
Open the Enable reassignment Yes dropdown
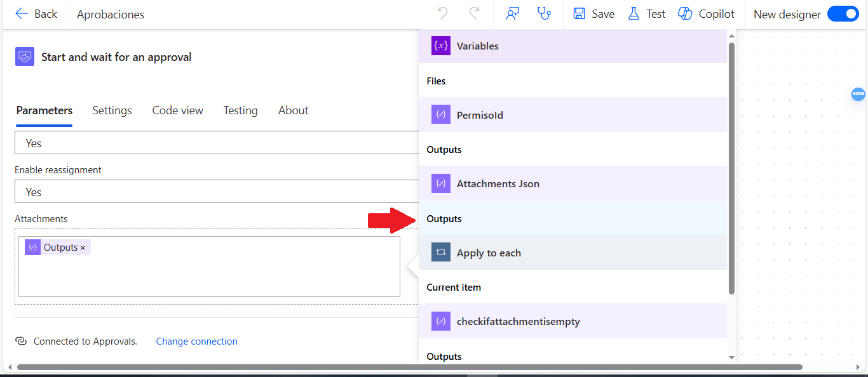coord(217,192)
